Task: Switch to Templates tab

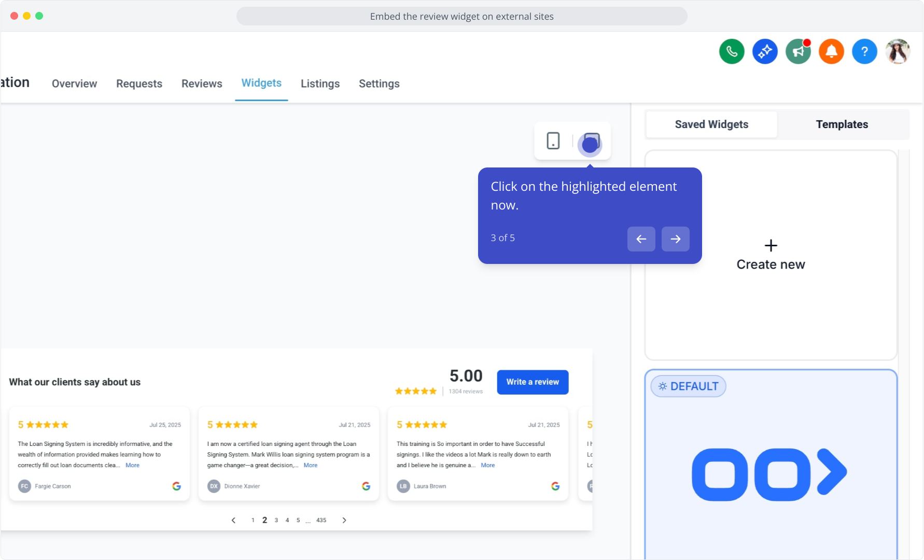Action: pyautogui.click(x=842, y=124)
